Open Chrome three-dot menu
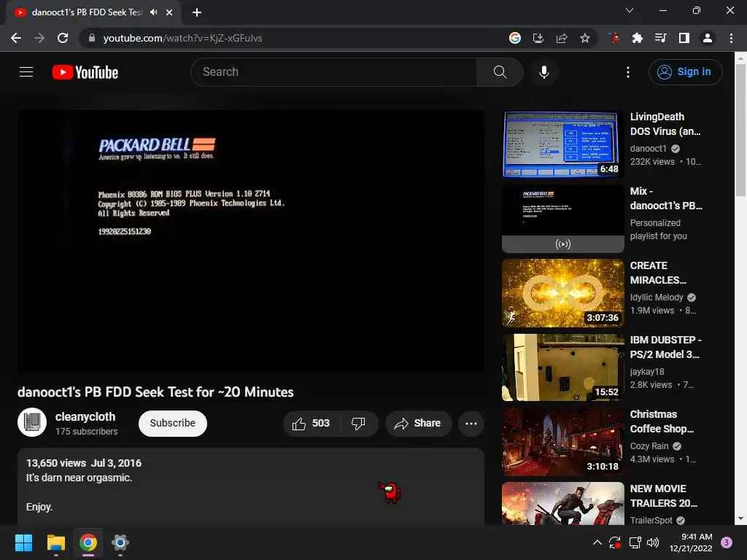Screen dimensions: 747x560 (x=731, y=38)
